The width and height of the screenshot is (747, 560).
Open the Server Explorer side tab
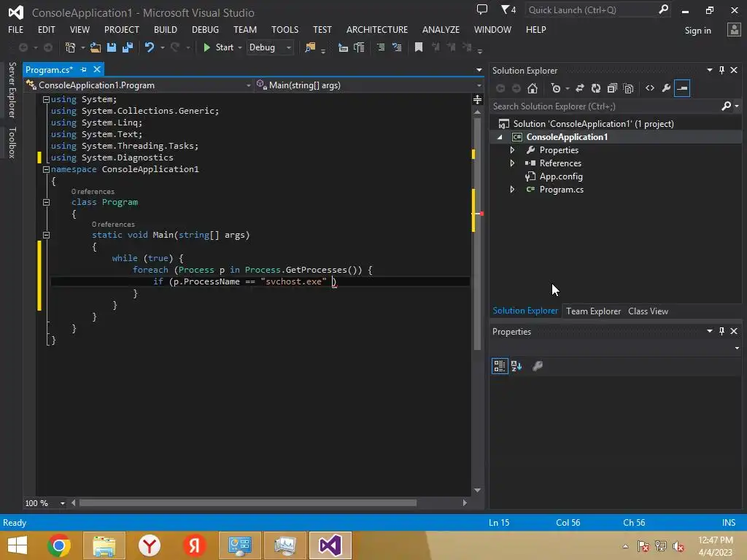tap(12, 90)
